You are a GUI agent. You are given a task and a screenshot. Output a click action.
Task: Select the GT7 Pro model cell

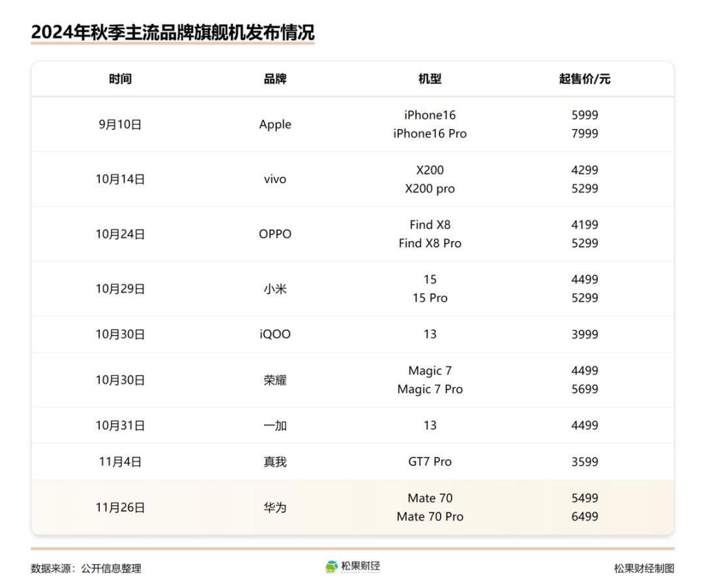pos(430,462)
